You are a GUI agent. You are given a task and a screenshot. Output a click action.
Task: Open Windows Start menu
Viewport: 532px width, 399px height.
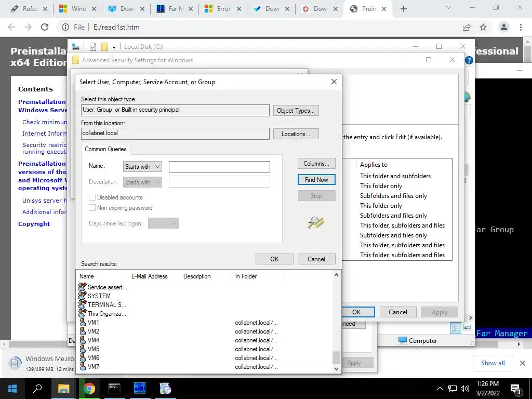(12, 389)
